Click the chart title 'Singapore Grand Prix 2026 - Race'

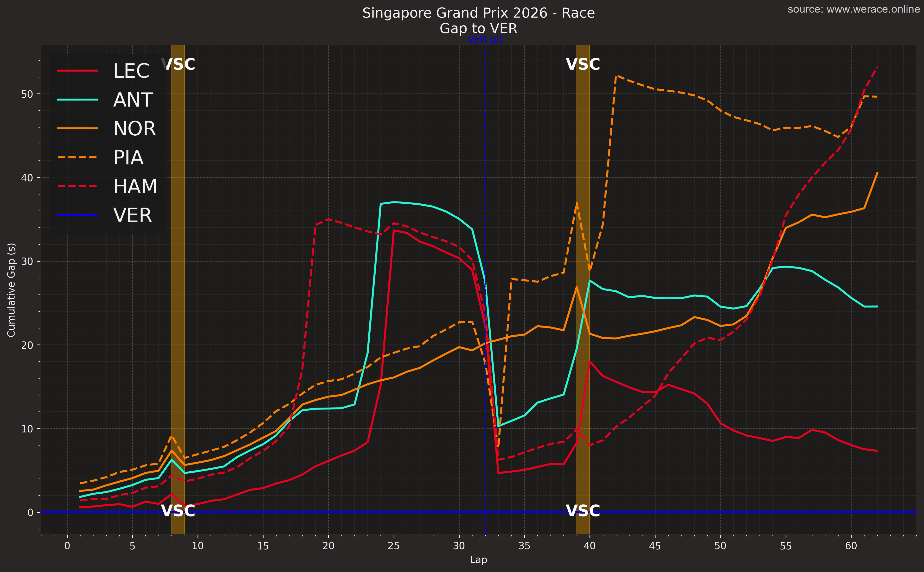pos(478,13)
